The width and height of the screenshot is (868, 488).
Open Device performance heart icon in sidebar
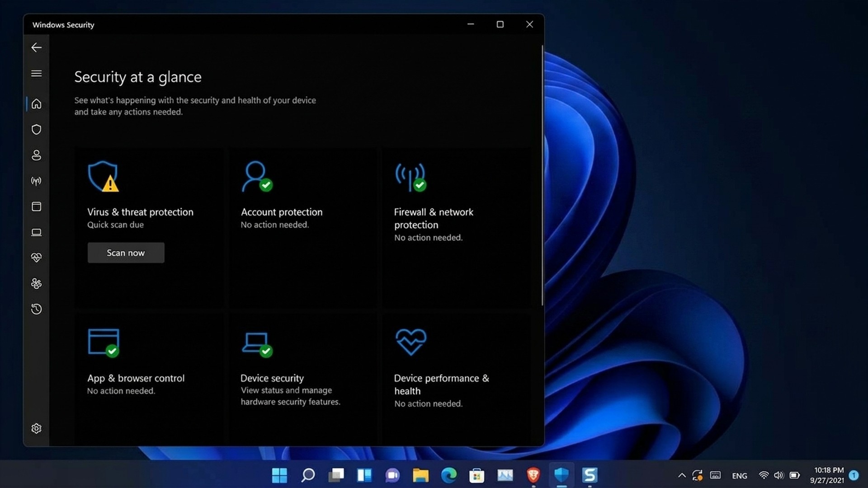pos(37,258)
